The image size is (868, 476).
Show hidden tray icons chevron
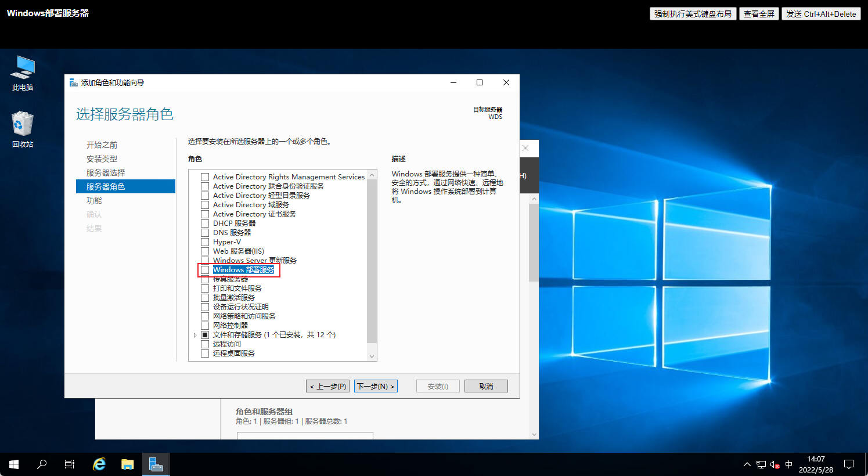tap(747, 464)
